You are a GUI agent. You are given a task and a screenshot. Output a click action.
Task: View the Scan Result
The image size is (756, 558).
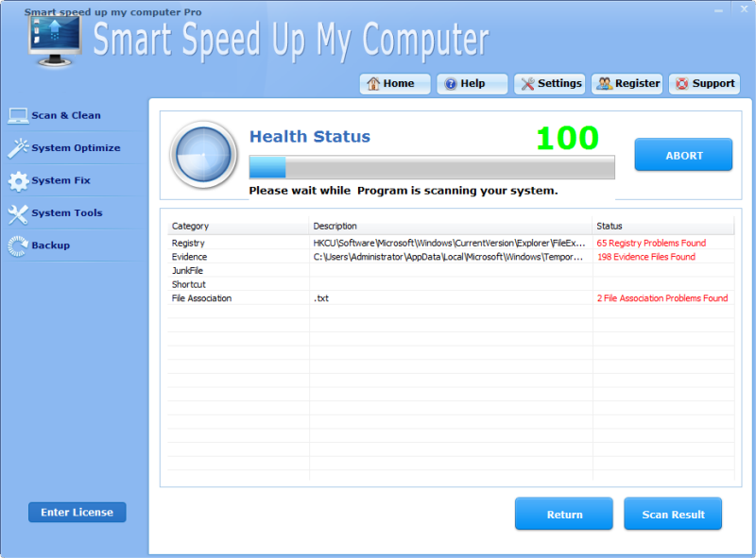673,514
